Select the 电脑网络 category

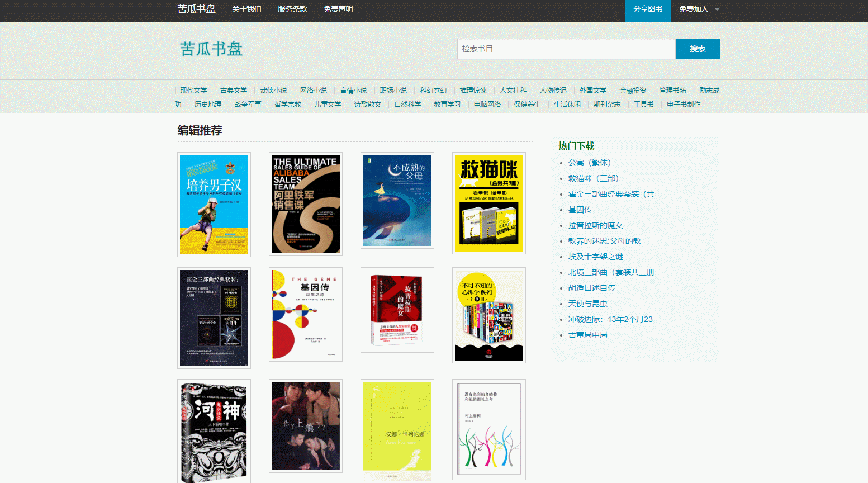tap(487, 105)
